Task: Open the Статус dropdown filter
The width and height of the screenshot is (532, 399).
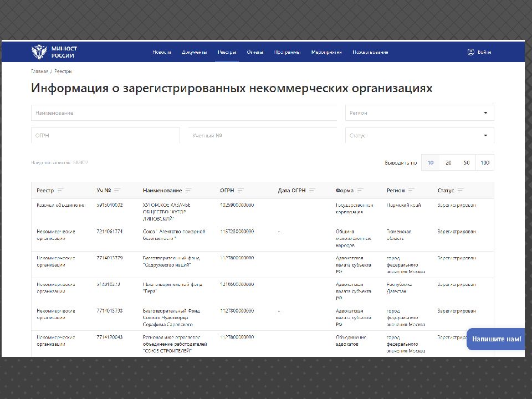Action: (x=420, y=135)
